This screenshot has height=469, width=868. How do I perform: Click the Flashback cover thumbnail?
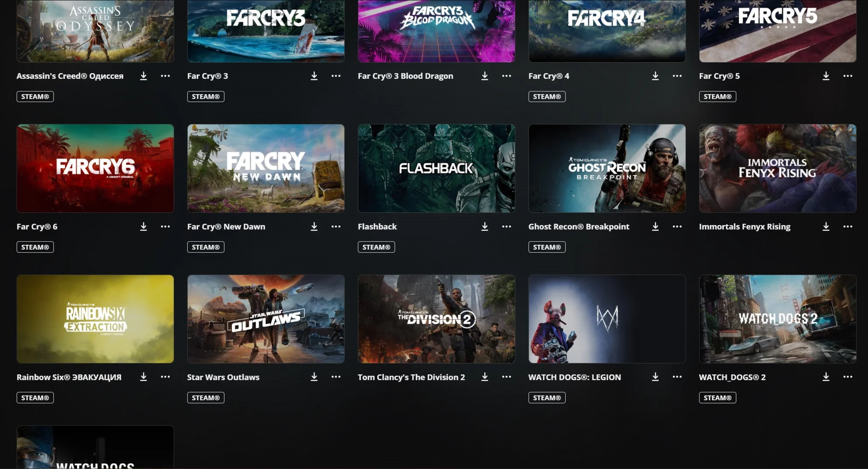click(x=437, y=168)
